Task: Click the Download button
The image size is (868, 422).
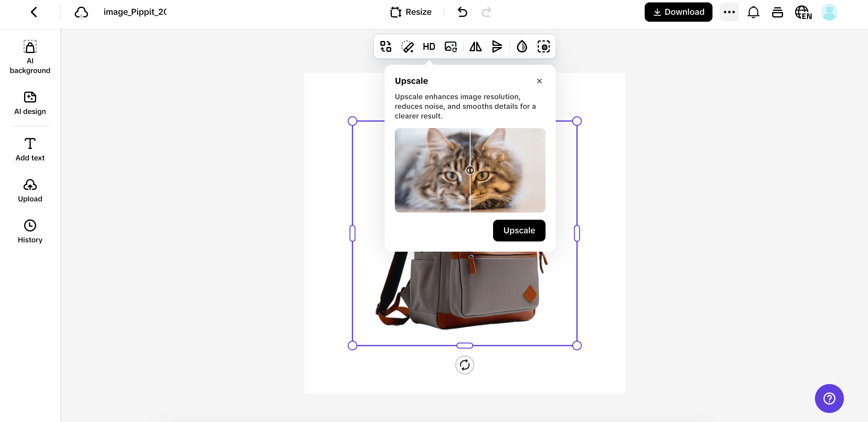Action: point(678,12)
